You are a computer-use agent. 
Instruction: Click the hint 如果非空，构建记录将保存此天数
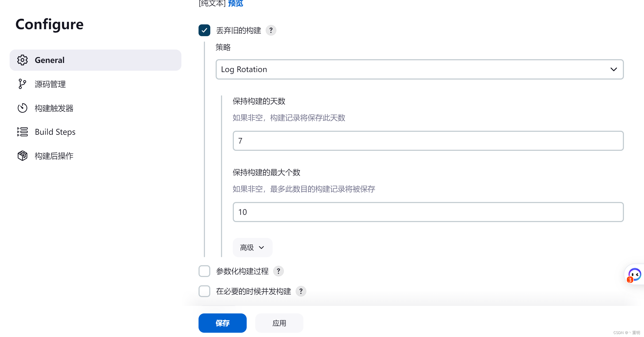[x=289, y=118]
